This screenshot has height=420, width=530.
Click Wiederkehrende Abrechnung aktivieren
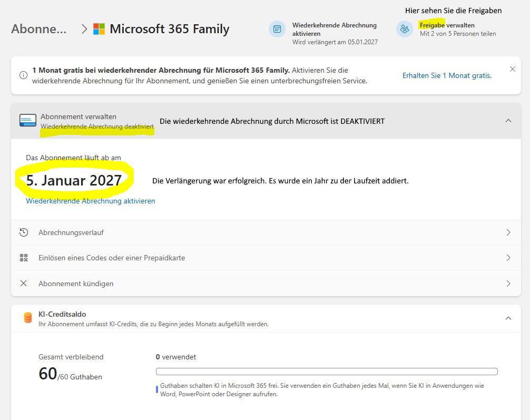(90, 201)
